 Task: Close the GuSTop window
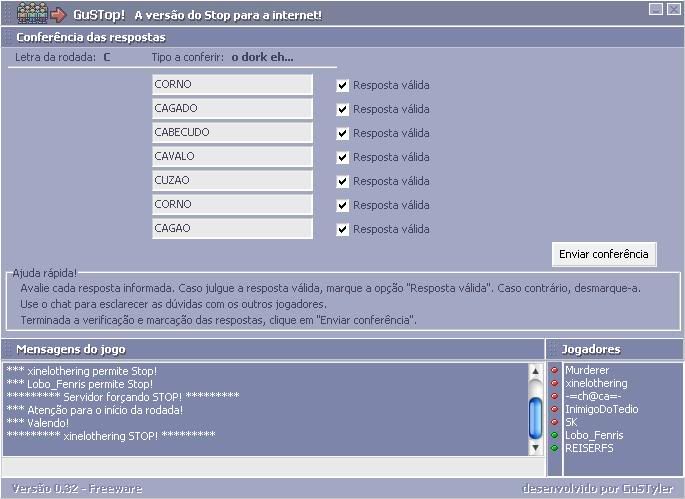[673, 9]
